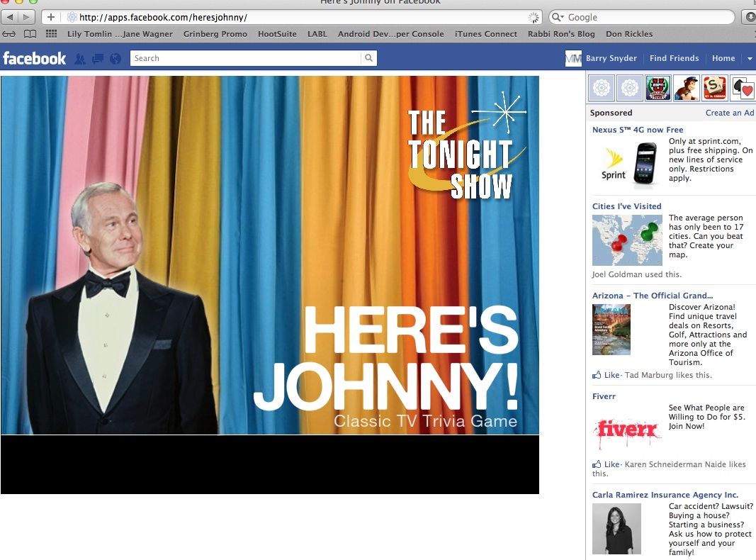Click 'The average person' ad description

coord(706,236)
